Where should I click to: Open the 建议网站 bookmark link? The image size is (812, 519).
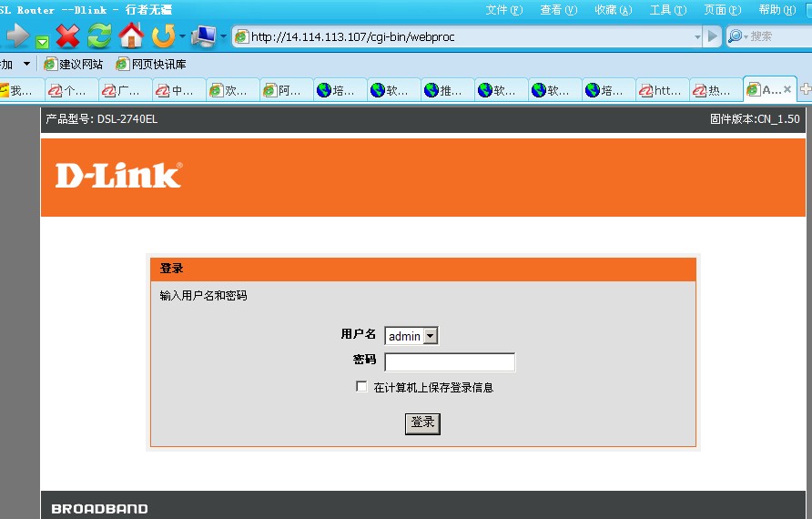74,65
